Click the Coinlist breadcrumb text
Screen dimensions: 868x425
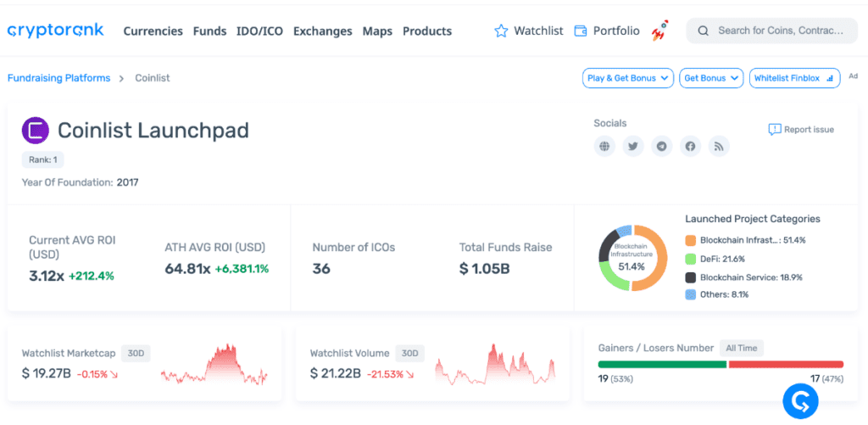coord(153,78)
